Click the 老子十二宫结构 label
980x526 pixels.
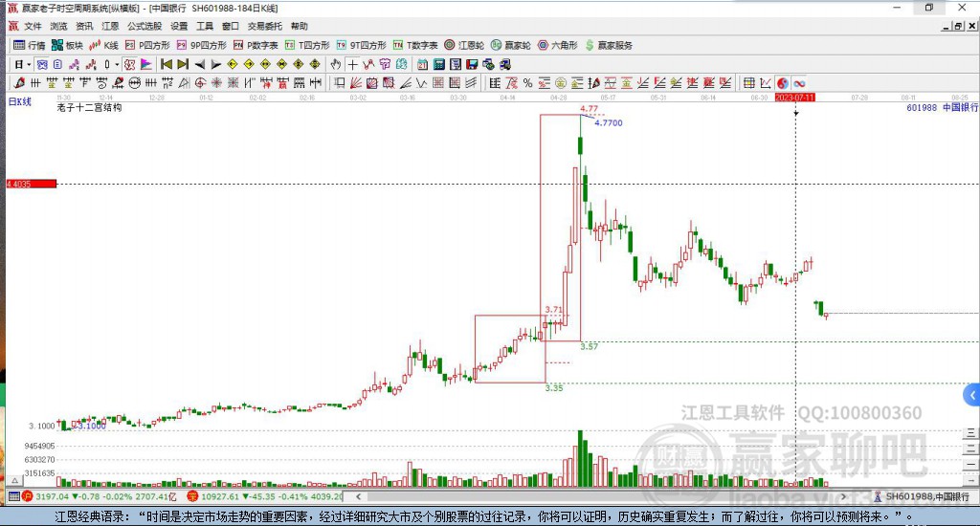tap(89, 107)
